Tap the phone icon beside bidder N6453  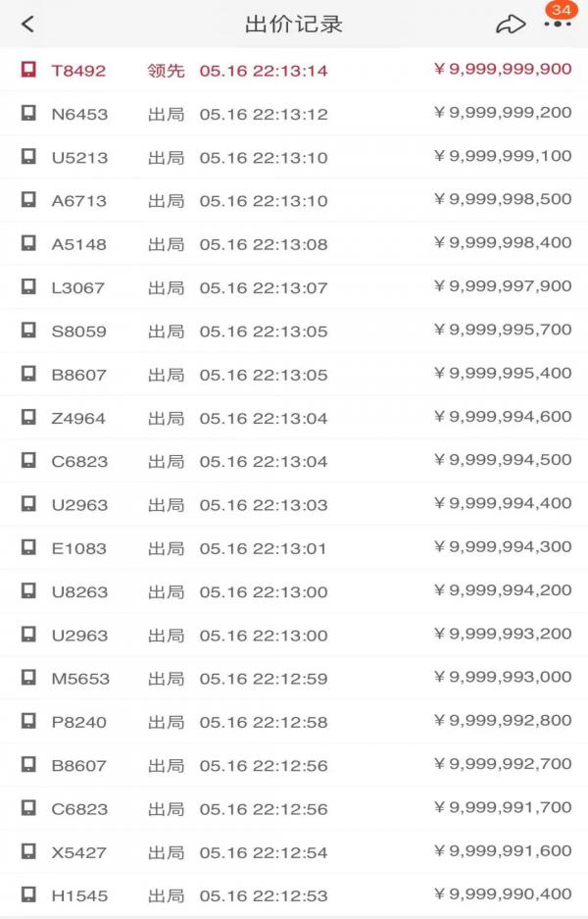coord(28,114)
